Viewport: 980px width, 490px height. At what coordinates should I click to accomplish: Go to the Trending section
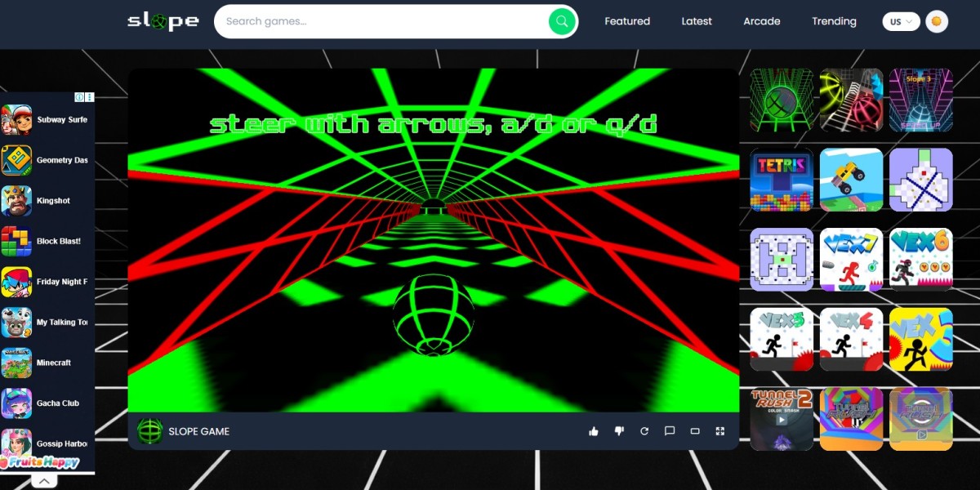834,21
